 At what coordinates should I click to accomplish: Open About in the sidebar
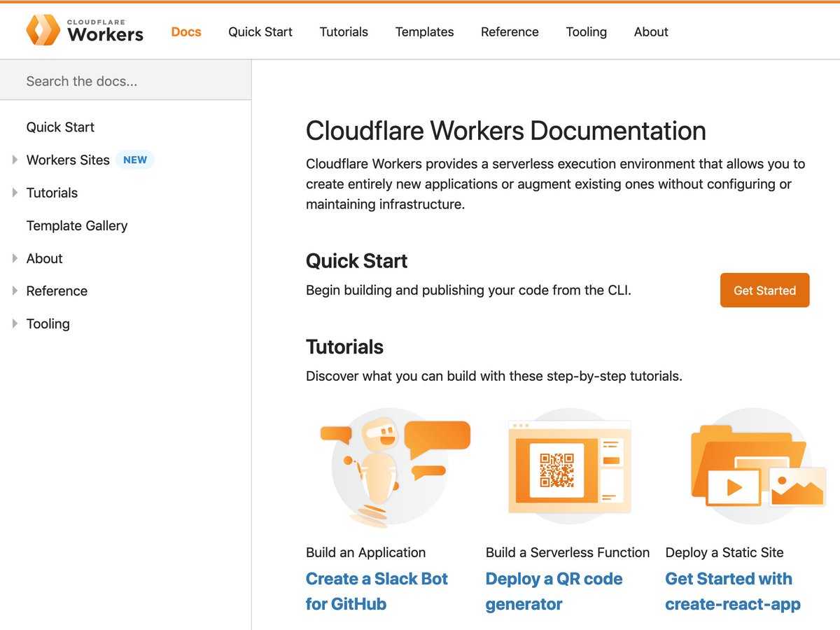point(45,258)
